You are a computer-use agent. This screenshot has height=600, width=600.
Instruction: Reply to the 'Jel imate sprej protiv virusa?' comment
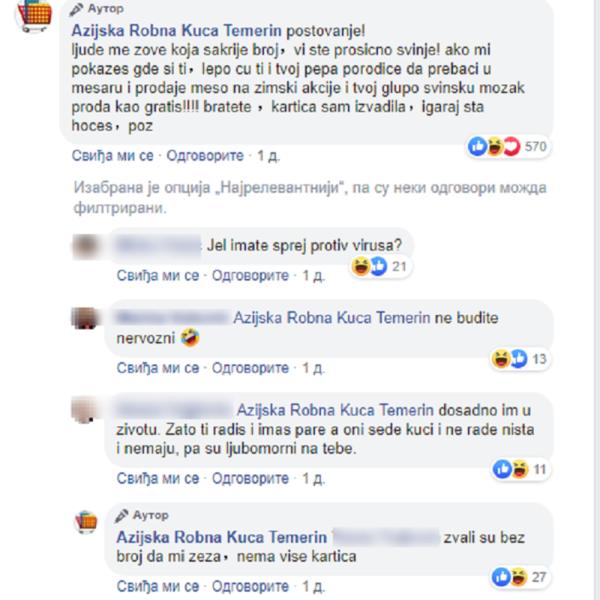[x=250, y=276]
